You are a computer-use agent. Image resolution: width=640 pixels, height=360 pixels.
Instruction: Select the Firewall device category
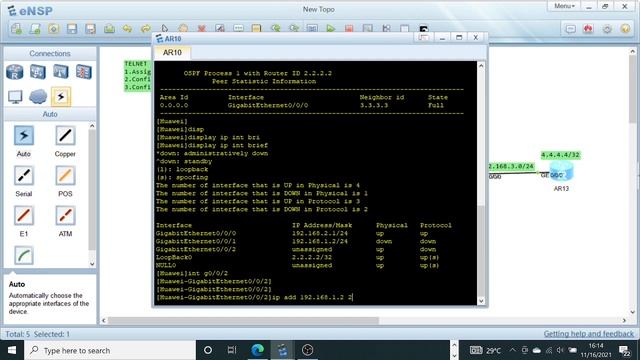click(x=83, y=72)
